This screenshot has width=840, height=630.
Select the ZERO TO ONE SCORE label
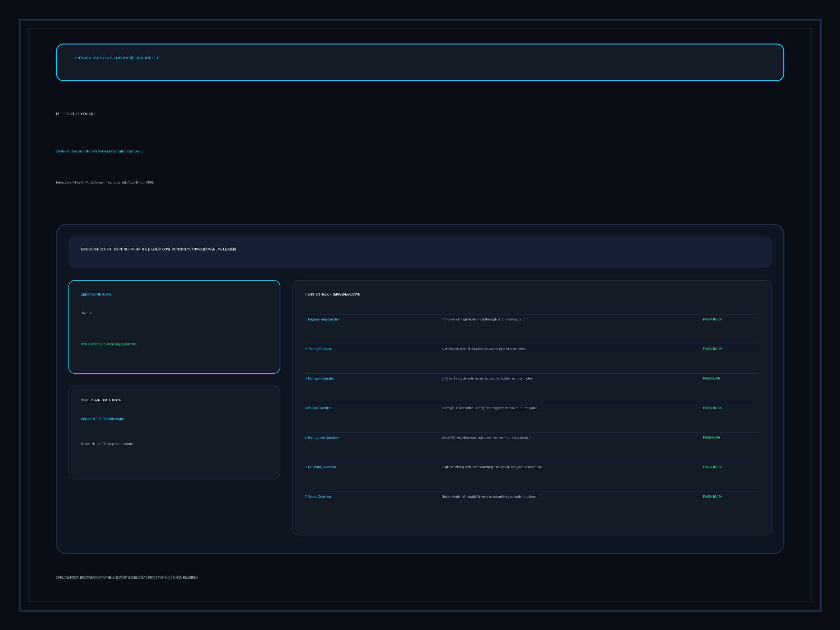pos(96,294)
